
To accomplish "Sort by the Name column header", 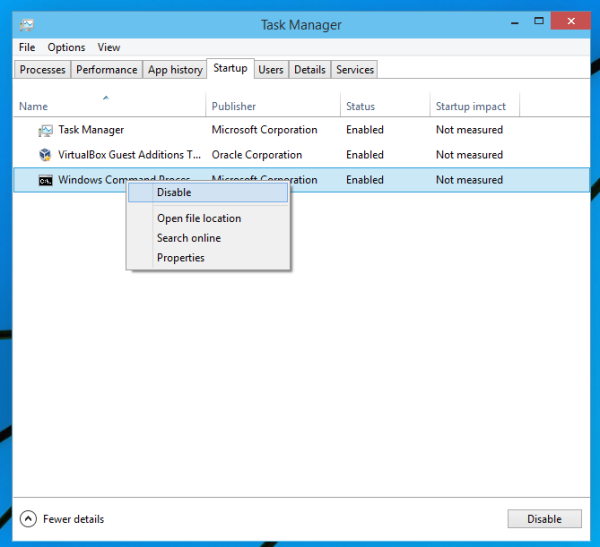I will [109, 104].
